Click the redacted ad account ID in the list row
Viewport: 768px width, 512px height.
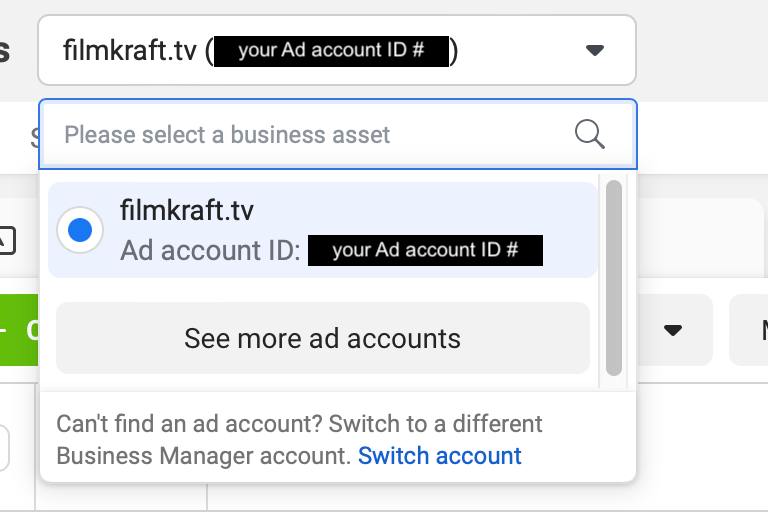[x=425, y=250]
